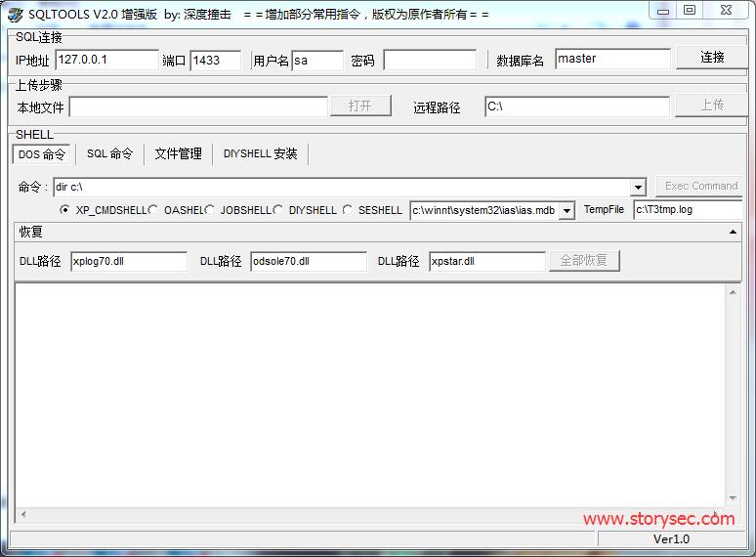
Task: Click the IP地址 input field
Action: [106, 60]
